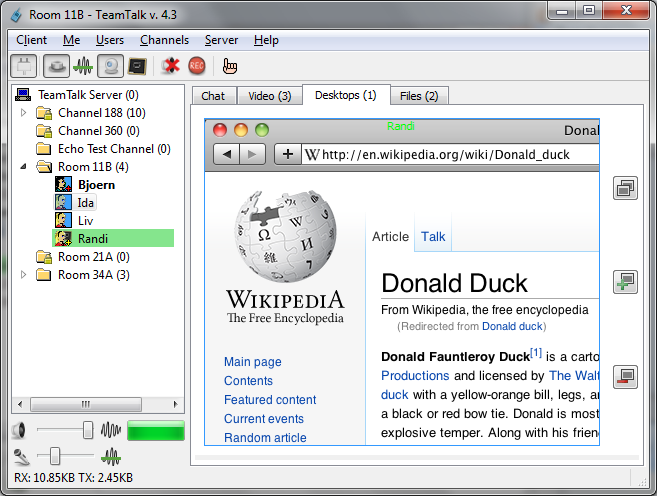Click the Featured content link on Wikipedia
657x496 pixels.
270,400
